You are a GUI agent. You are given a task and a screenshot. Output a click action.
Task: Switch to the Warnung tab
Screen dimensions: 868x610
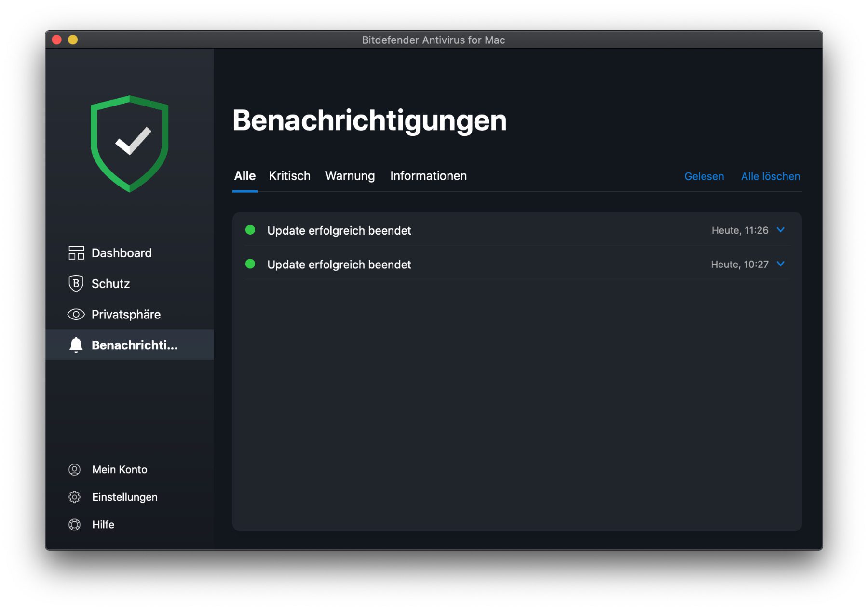pyautogui.click(x=350, y=176)
